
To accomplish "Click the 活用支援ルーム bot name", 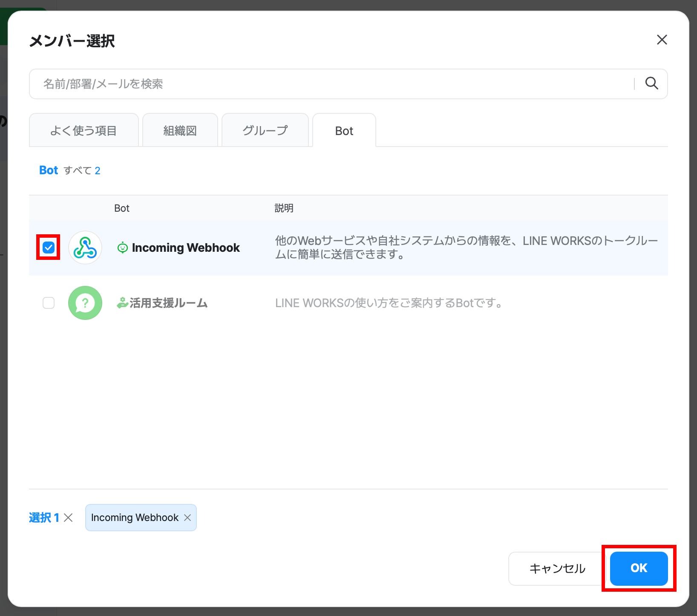I will point(169,303).
